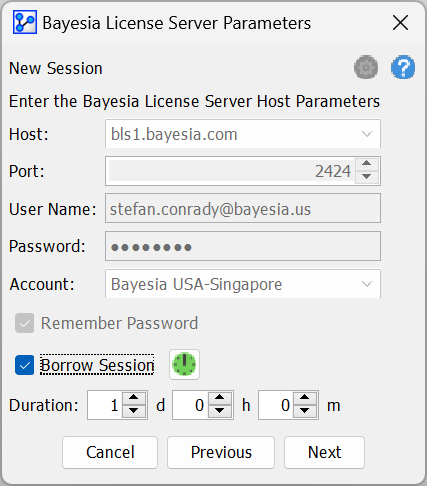Click the Cancel button
427x486 pixels.
[110, 452]
